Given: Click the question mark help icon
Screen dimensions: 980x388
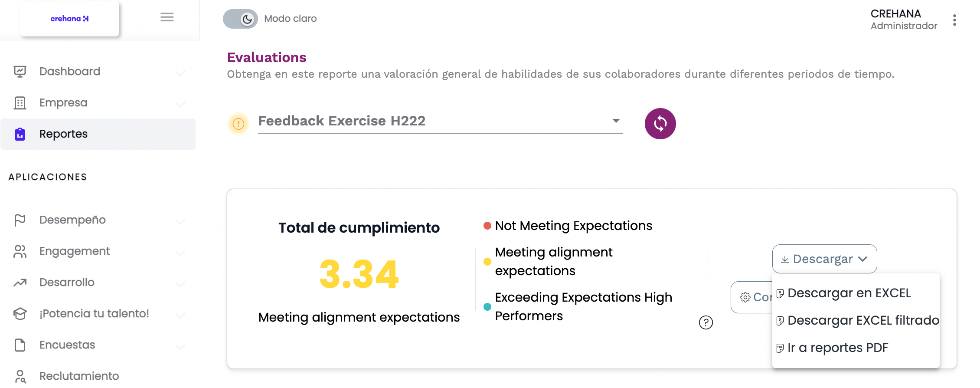Looking at the screenshot, I should (706, 322).
